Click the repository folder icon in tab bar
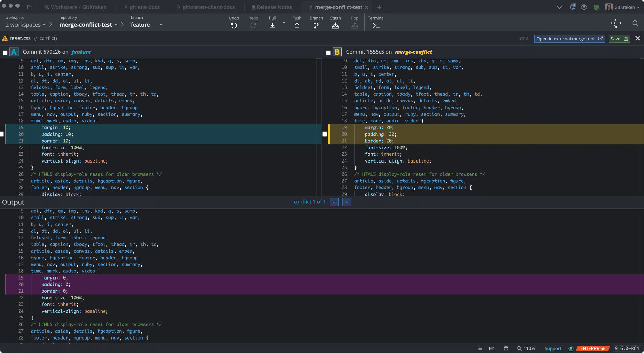The width and height of the screenshot is (644, 353). (x=30, y=7)
